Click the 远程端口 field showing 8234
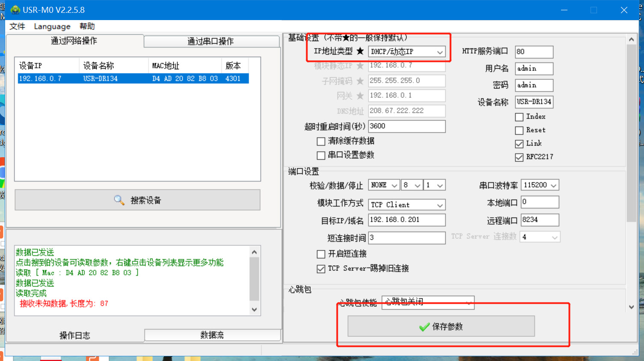This screenshot has height=361, width=644. [x=540, y=220]
